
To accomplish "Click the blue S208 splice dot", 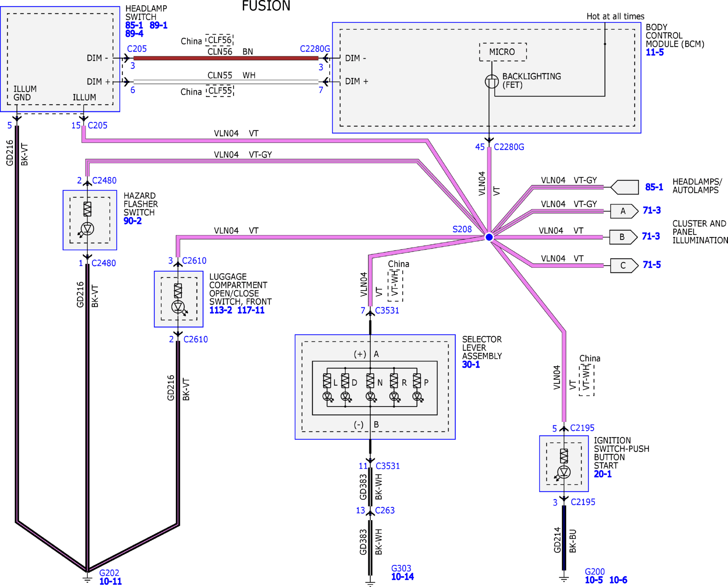I will pyautogui.click(x=489, y=237).
